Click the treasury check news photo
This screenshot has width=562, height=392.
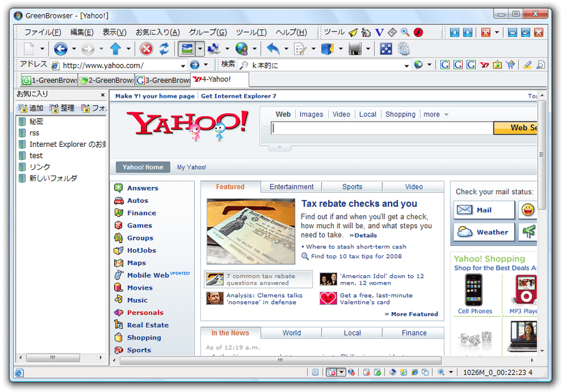click(x=251, y=232)
